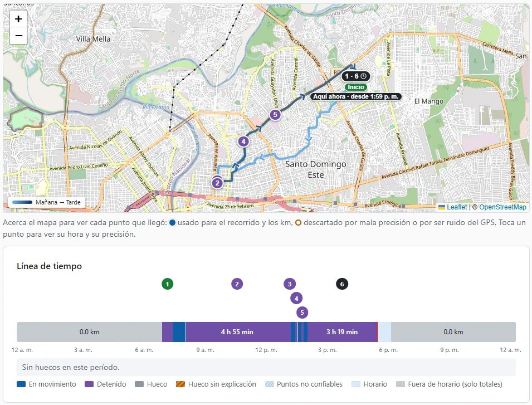This screenshot has height=405, width=532.
Task: Click the 'Horario' light blue legend swatch
Action: (x=356, y=384)
